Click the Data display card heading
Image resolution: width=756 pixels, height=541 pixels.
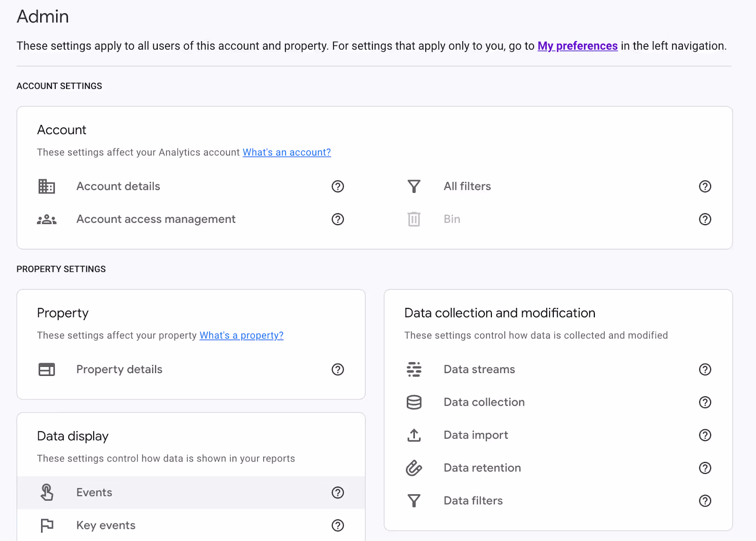point(73,436)
